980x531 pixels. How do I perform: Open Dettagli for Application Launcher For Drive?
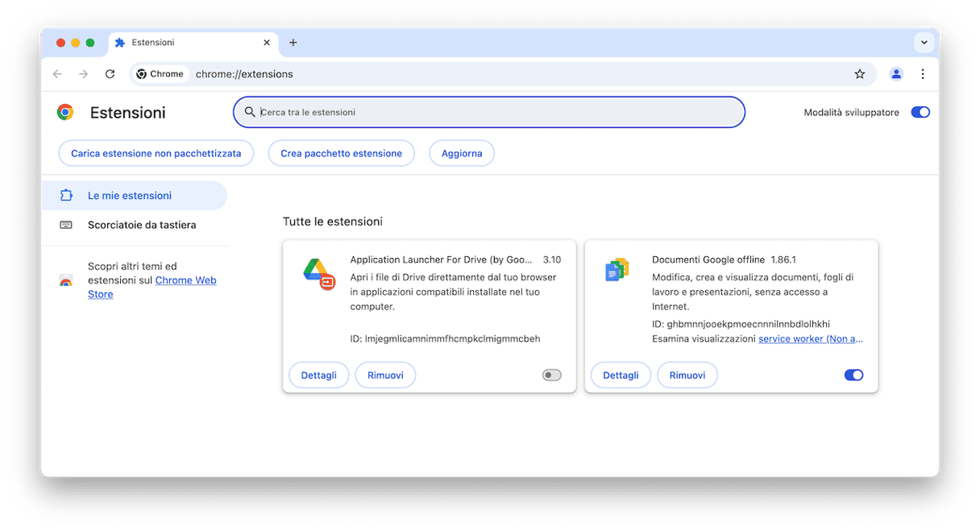pyautogui.click(x=319, y=375)
